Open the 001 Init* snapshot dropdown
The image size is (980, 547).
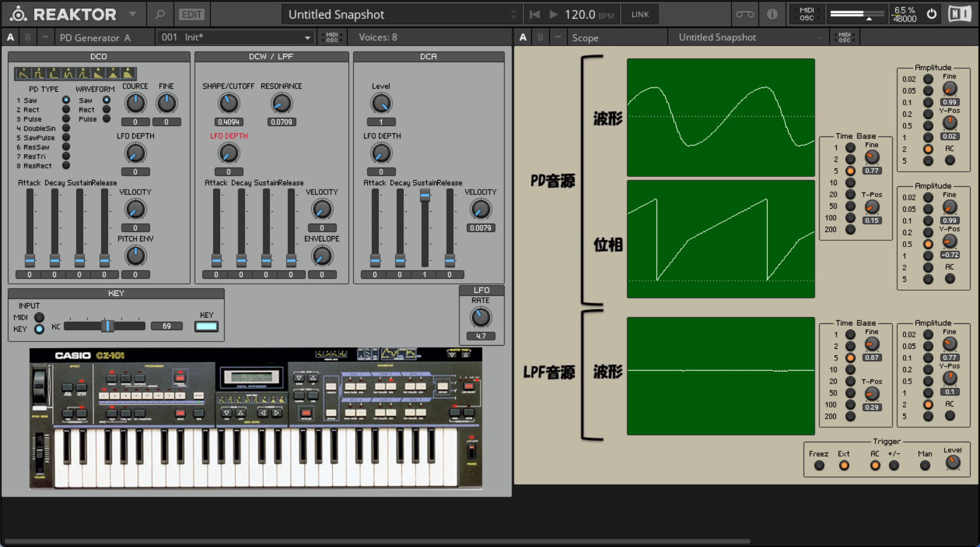pos(235,37)
